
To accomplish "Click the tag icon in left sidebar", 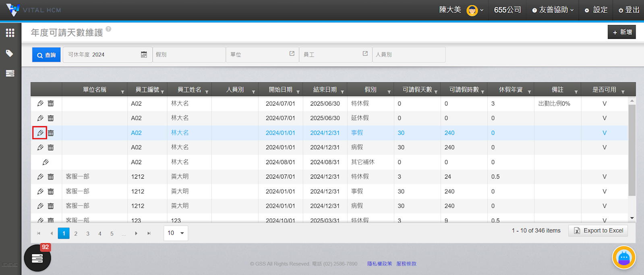I will [10, 53].
